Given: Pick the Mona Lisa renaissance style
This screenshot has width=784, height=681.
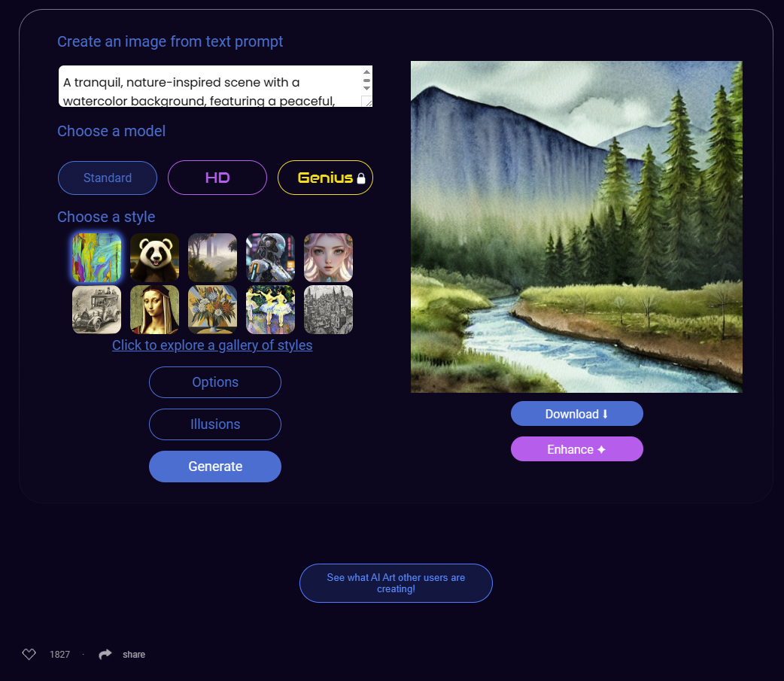Looking at the screenshot, I should [x=154, y=309].
